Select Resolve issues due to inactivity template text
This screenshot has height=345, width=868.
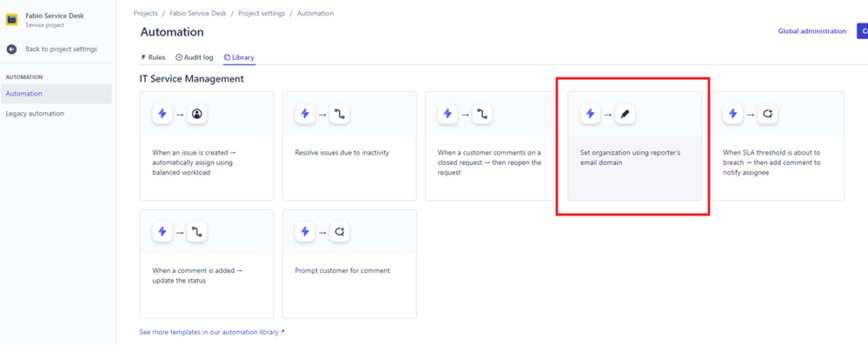[x=342, y=152]
